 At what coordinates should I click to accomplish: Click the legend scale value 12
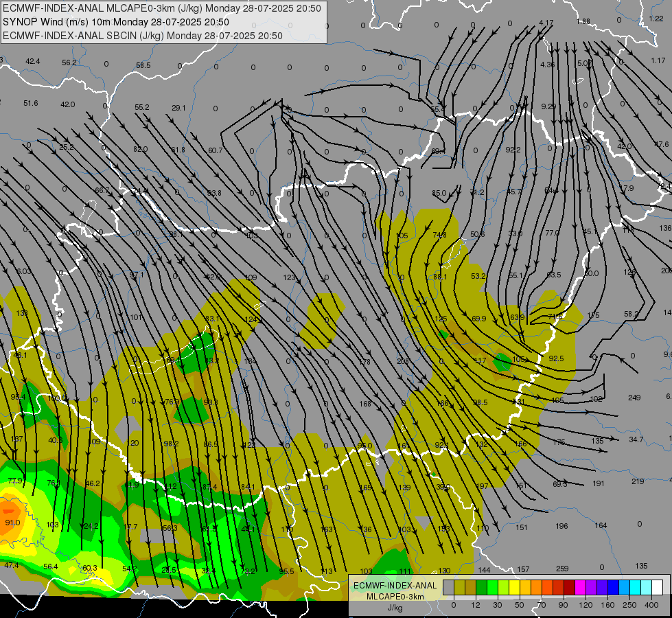[476, 605]
